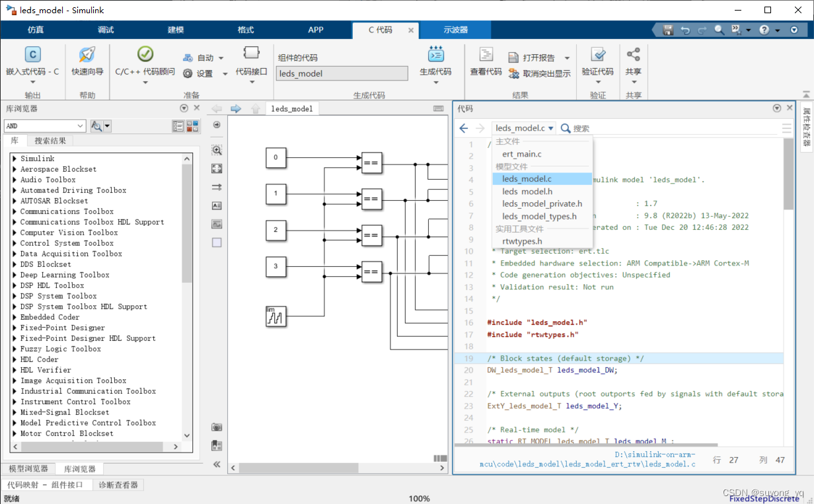
Task: Click the 快速向导 rocket icon
Action: pyautogui.click(x=87, y=55)
